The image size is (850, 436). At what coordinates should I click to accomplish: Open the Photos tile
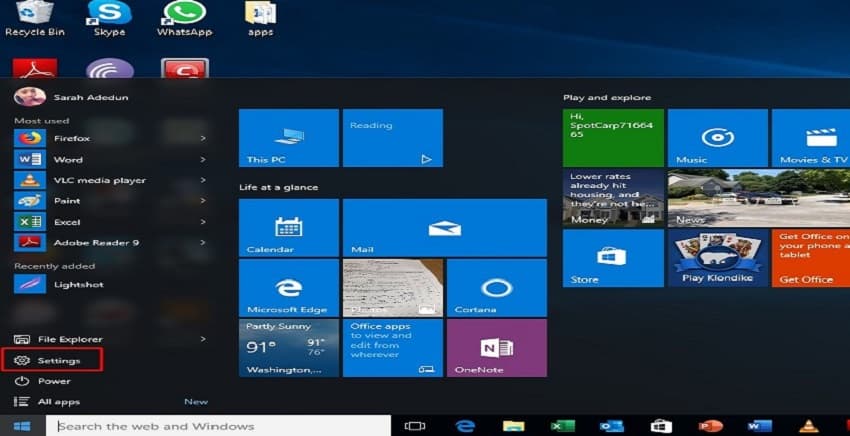(393, 288)
